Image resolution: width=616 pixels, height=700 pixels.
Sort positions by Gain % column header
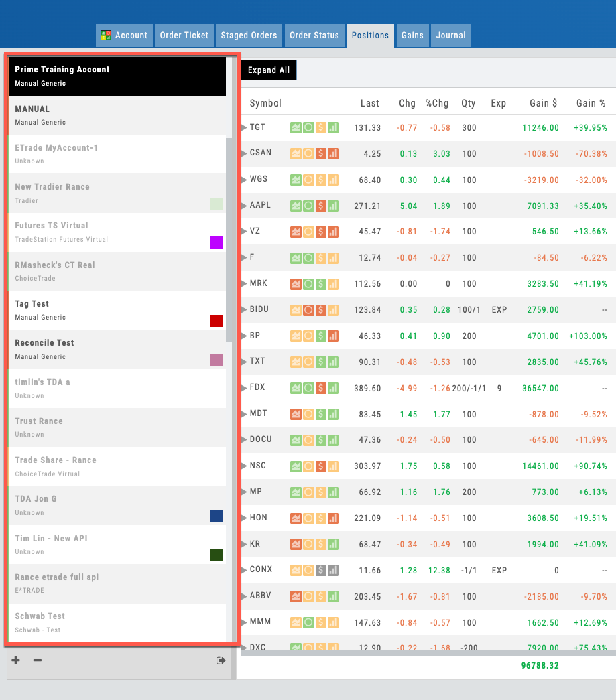point(591,103)
